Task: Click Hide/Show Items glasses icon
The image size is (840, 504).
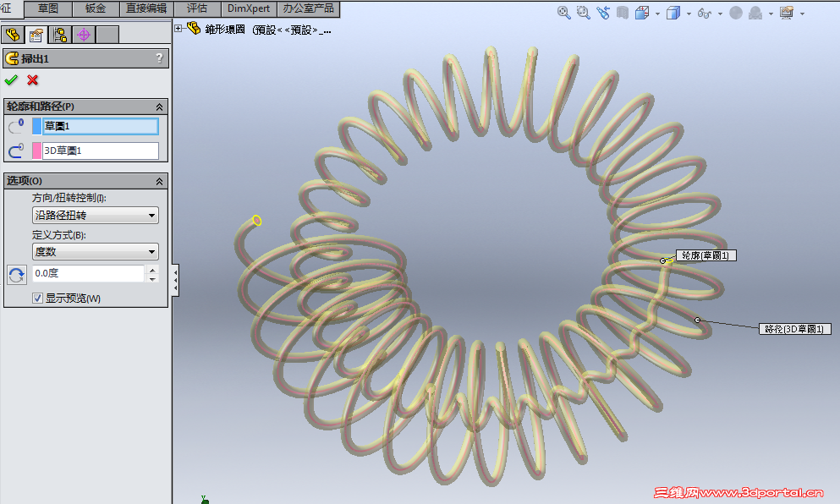Action: click(705, 13)
